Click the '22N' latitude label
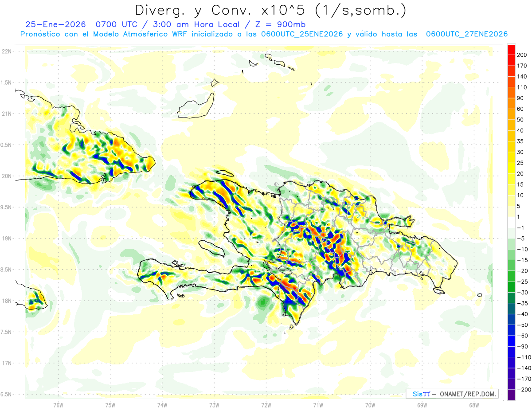This screenshot has height=411, width=532. pyautogui.click(x=7, y=51)
